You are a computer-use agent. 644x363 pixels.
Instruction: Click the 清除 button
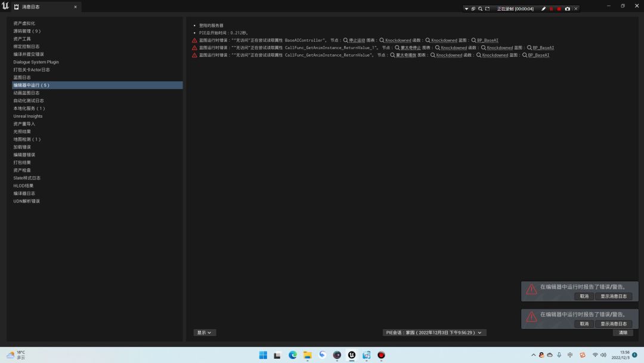(x=623, y=333)
